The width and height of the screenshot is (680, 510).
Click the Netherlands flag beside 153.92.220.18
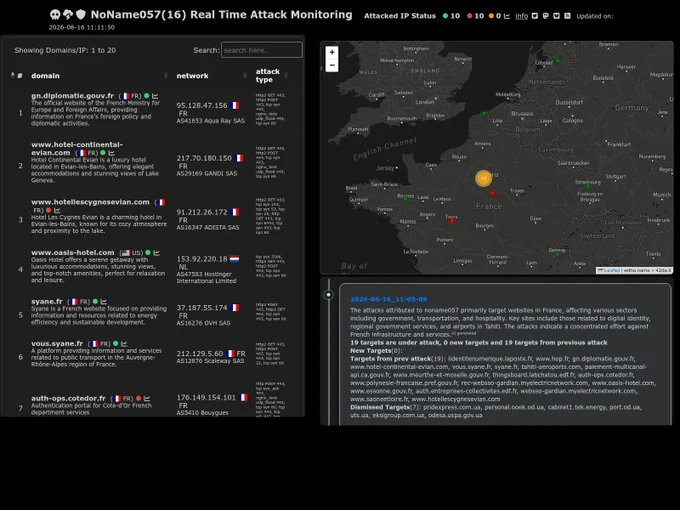pyautogui.click(x=235, y=259)
